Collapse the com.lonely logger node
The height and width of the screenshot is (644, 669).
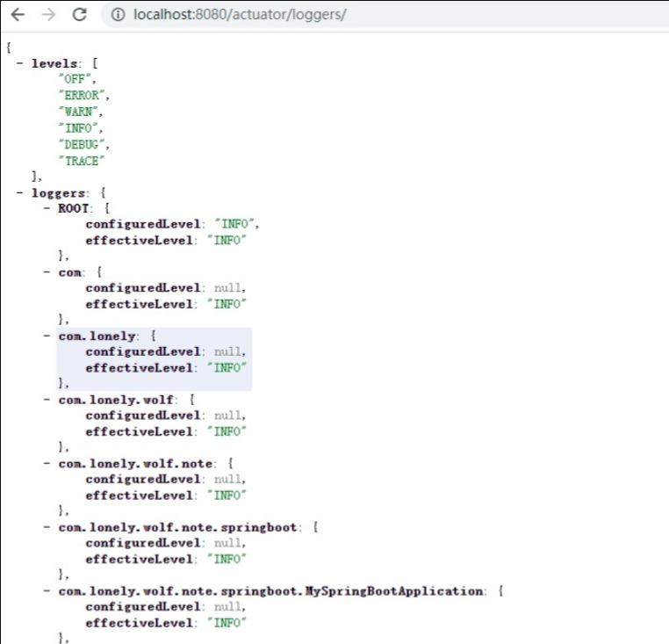47,336
